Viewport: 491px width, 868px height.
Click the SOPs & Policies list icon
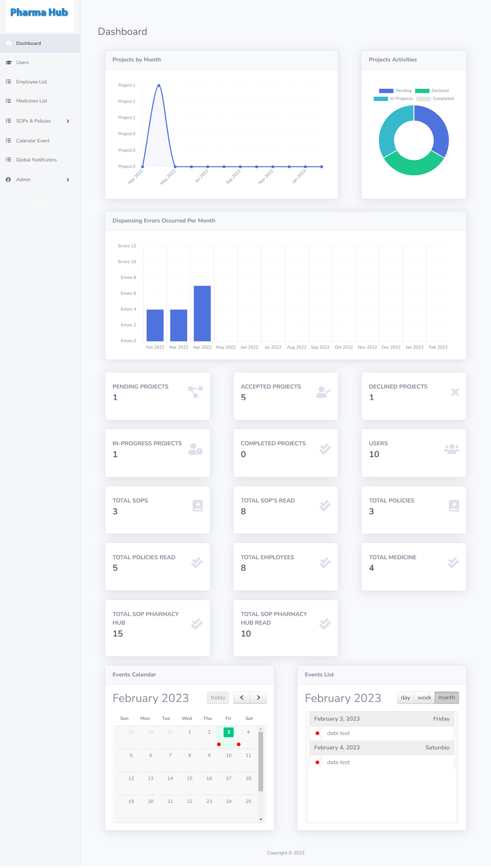pyautogui.click(x=9, y=121)
